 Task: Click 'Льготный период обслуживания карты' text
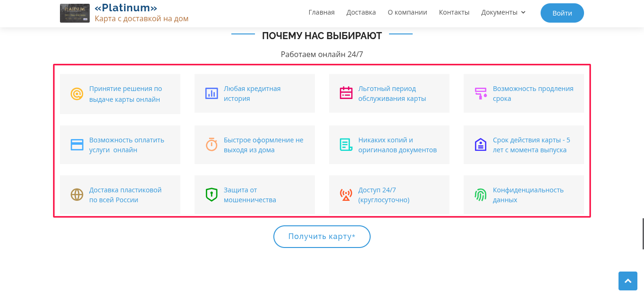392,93
